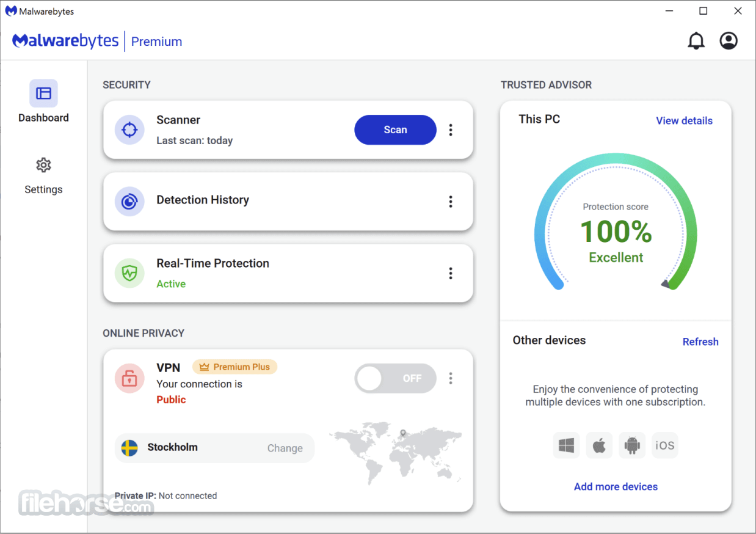Click the Premium Plus crown badge
Screen dimensions: 756x534
click(235, 367)
